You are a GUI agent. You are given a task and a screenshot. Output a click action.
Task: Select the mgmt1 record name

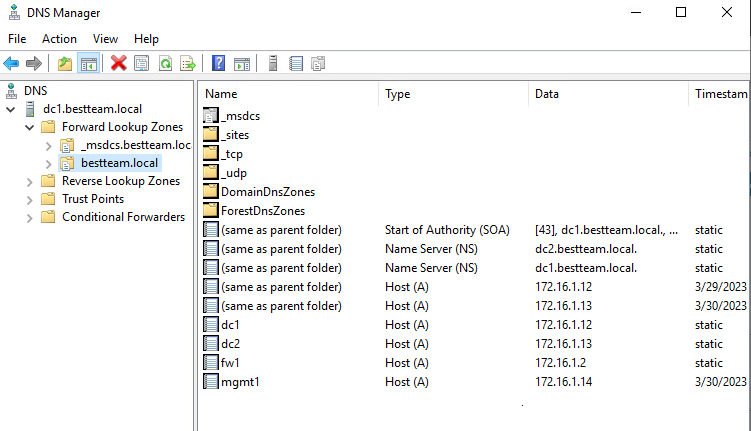pos(240,382)
